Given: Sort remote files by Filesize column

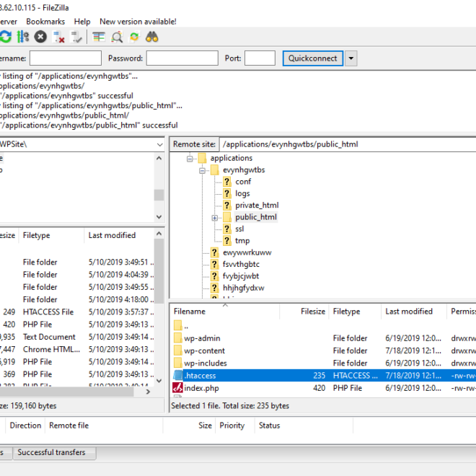Looking at the screenshot, I should click(304, 312).
